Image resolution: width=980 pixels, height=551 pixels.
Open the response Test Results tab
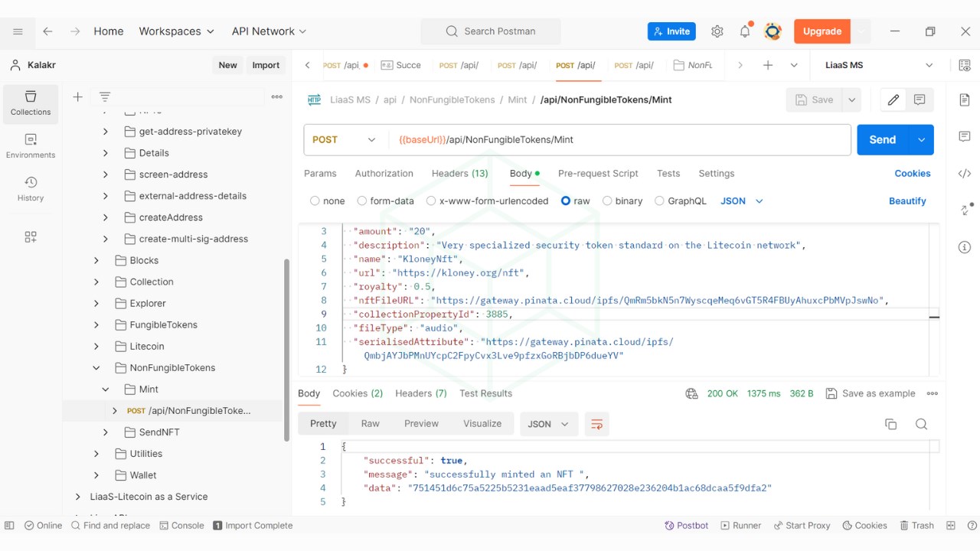coord(485,393)
